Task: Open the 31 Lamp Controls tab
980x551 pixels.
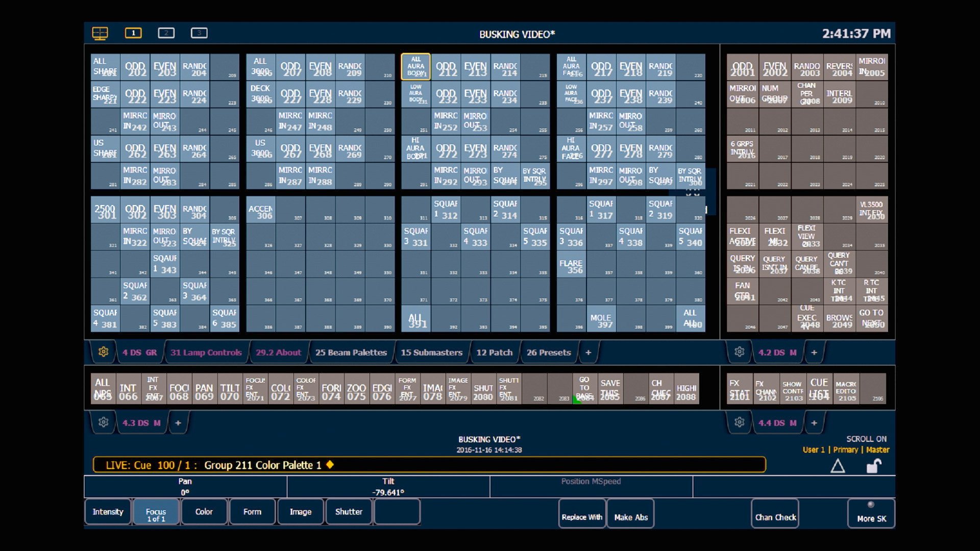Action: (x=206, y=353)
